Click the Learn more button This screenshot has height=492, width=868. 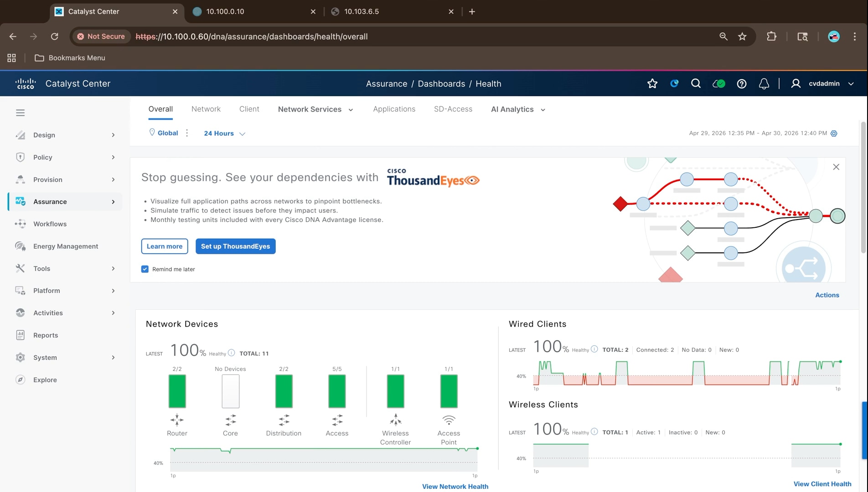pos(165,246)
